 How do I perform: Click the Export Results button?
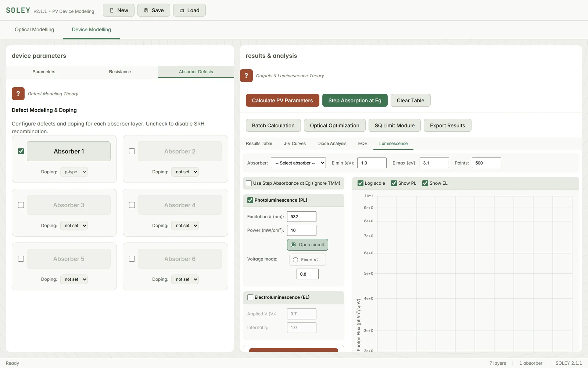(x=447, y=125)
